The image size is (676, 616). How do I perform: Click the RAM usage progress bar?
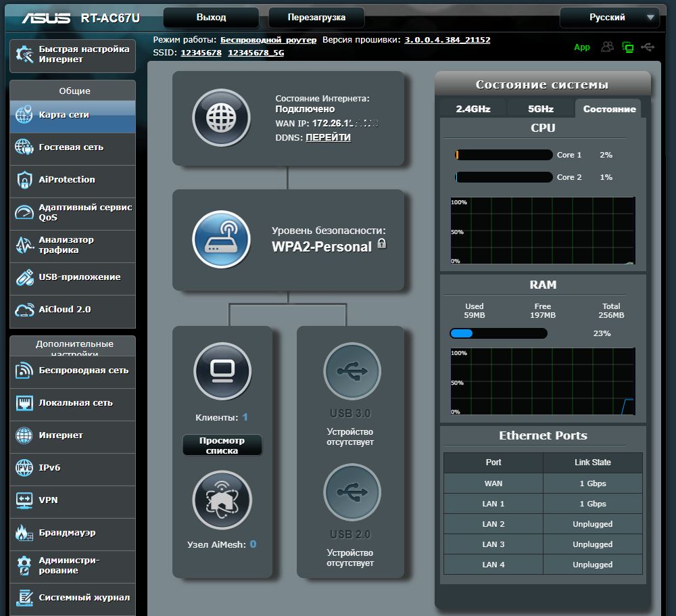tap(498, 333)
